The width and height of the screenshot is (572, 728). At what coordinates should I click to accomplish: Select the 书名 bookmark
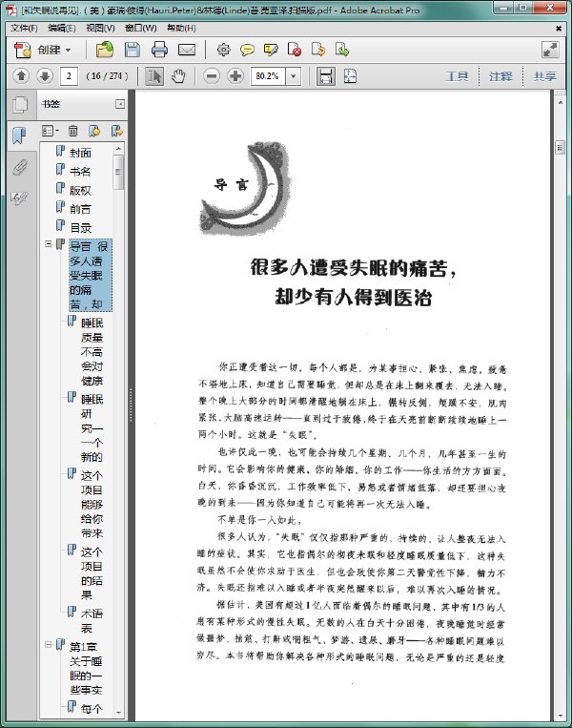coord(80,172)
